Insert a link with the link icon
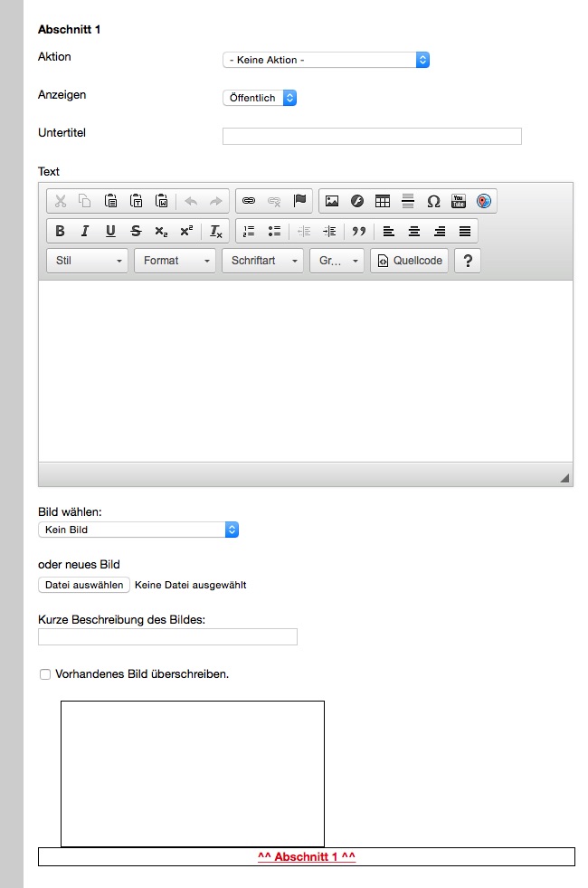 tap(249, 201)
